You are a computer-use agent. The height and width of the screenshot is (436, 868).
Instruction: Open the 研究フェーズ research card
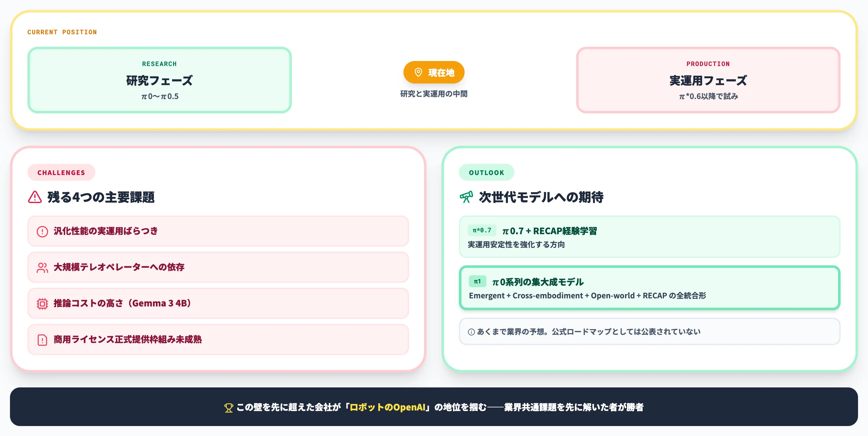159,80
